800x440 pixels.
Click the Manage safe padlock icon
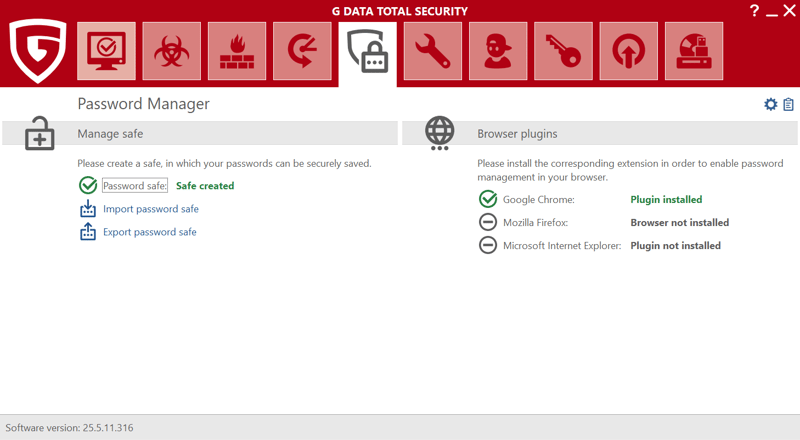coord(40,133)
